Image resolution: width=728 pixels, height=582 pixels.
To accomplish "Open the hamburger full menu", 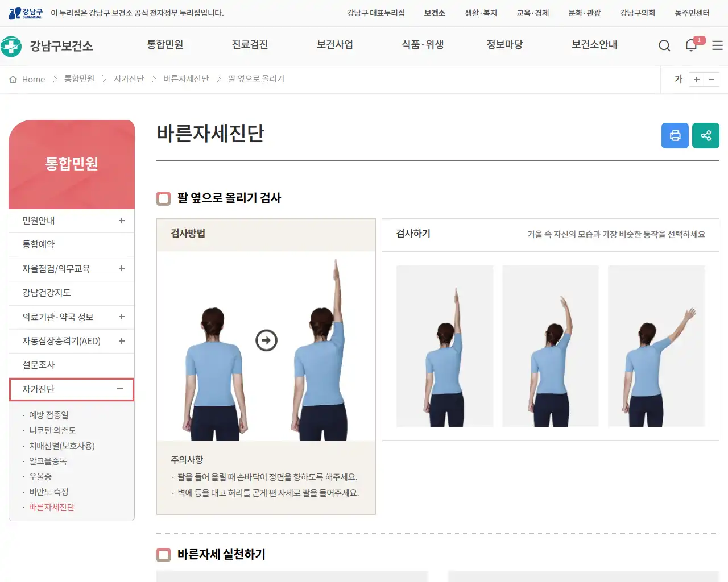I will 717,45.
